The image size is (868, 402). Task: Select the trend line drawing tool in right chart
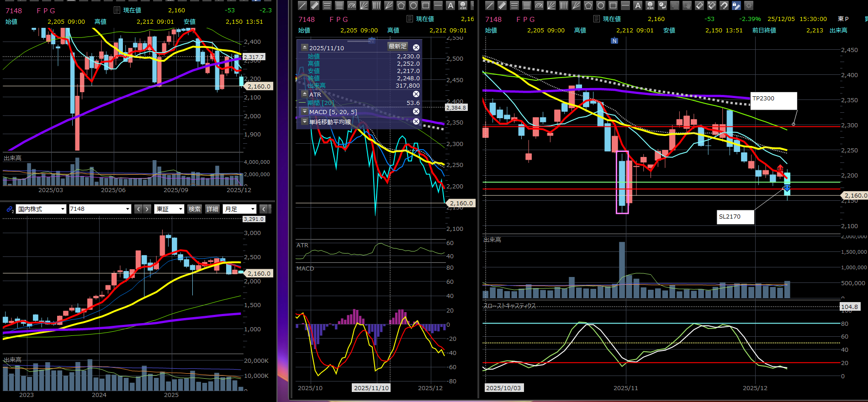click(489, 5)
